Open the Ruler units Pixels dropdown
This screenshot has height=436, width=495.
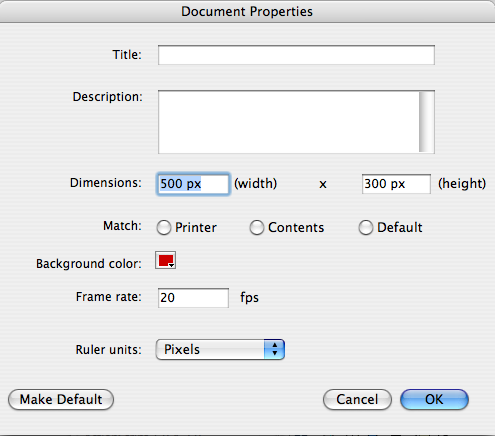tap(220, 349)
